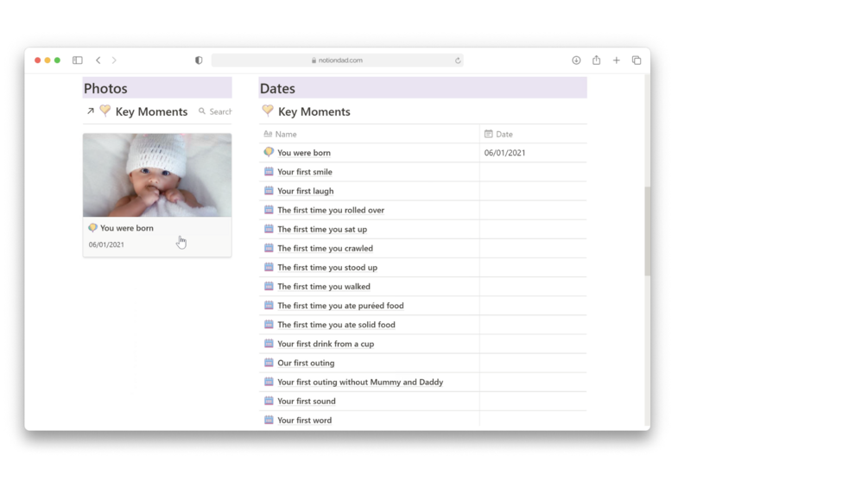Toggle the Safari sidebar button

78,60
